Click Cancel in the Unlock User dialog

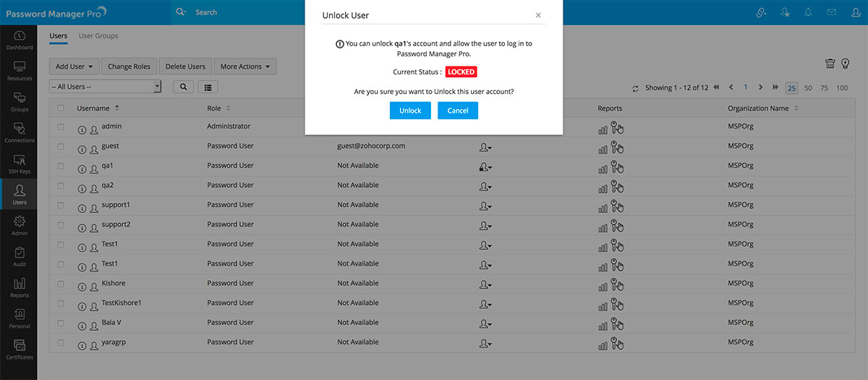(458, 111)
